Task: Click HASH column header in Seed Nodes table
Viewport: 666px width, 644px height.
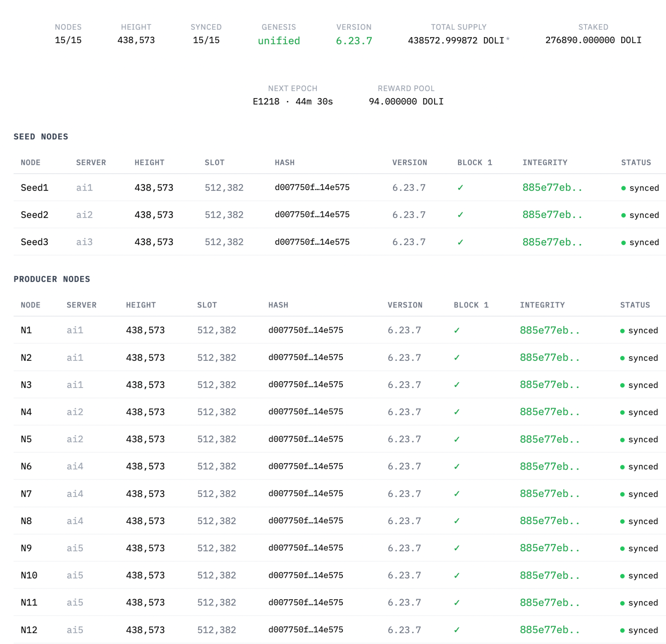Action: [285, 163]
